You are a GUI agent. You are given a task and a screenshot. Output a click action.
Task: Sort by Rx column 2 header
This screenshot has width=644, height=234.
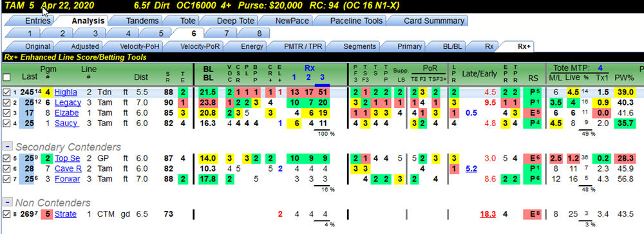point(309,77)
